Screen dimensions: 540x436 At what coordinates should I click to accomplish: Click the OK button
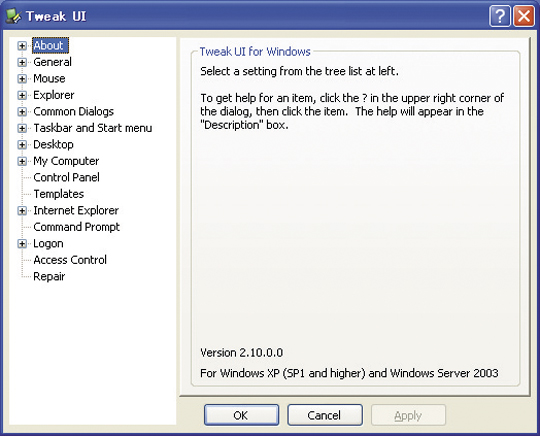pos(241,415)
